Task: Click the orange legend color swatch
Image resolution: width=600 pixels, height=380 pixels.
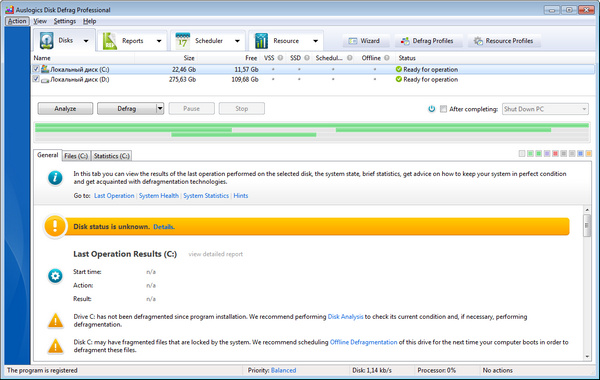Action: [x=589, y=153]
